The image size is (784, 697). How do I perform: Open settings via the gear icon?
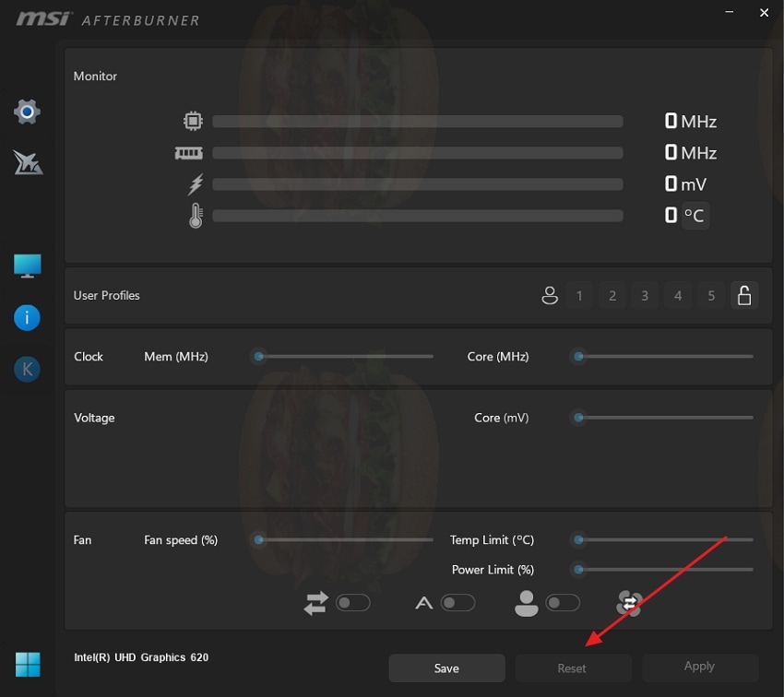point(27,112)
